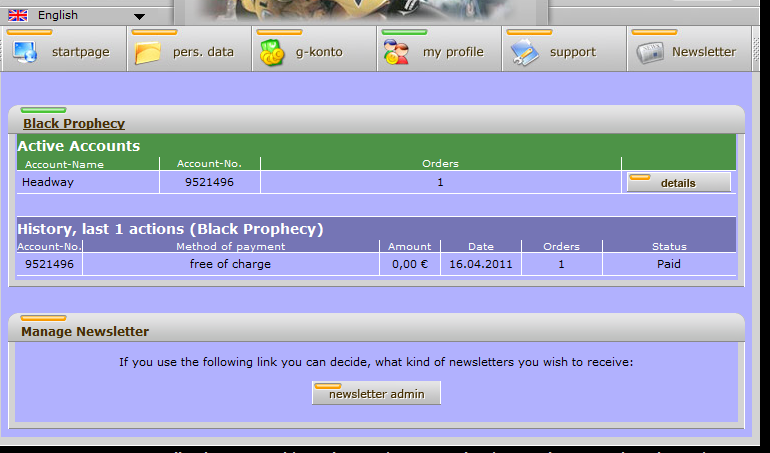Click account name Headway

(48, 182)
